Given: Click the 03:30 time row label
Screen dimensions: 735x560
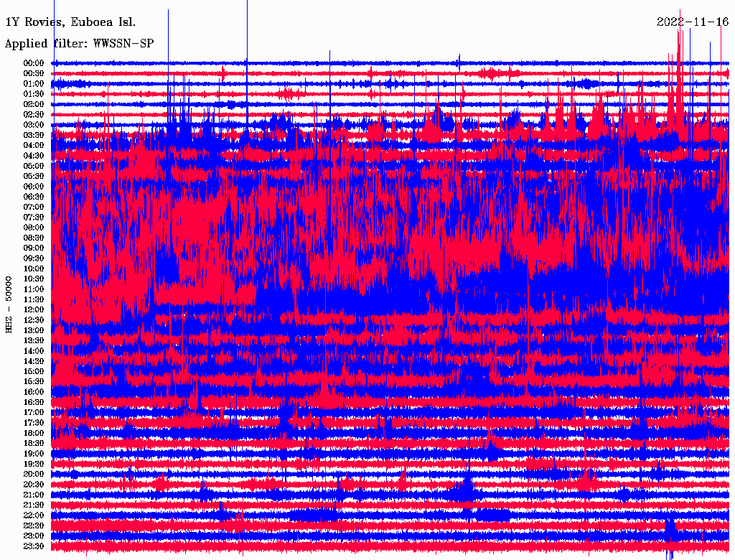Looking at the screenshot, I should click(x=34, y=135).
